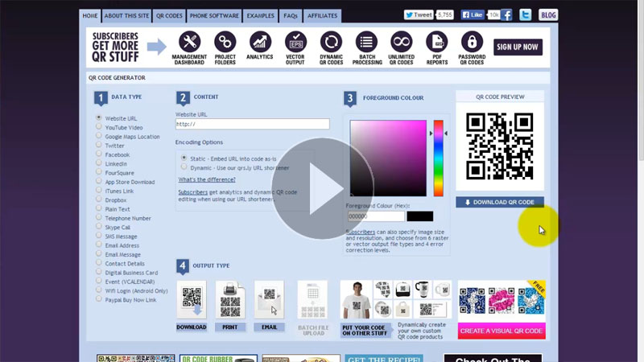The height and width of the screenshot is (362, 644).
Task: Open the Project Folders icon
Action: click(225, 43)
